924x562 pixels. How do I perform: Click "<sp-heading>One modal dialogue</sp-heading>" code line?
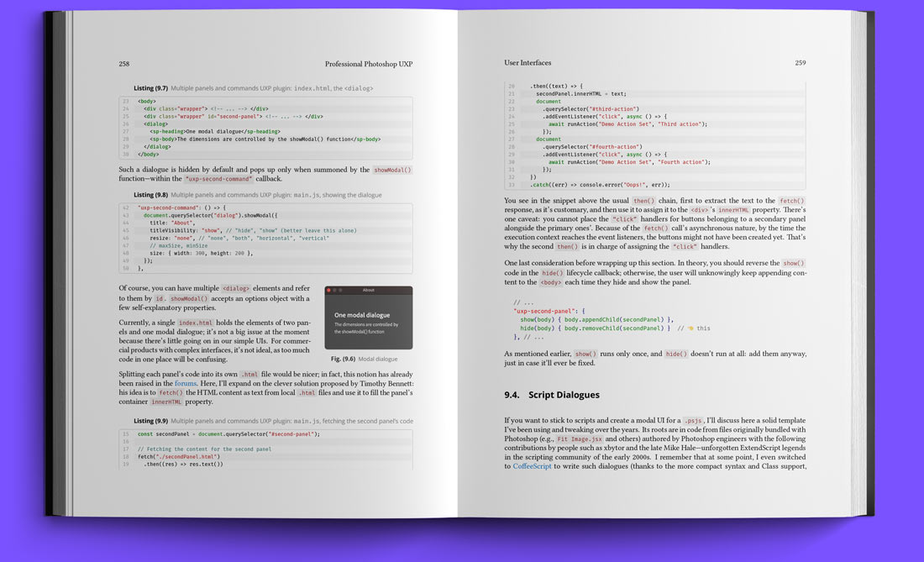point(214,131)
